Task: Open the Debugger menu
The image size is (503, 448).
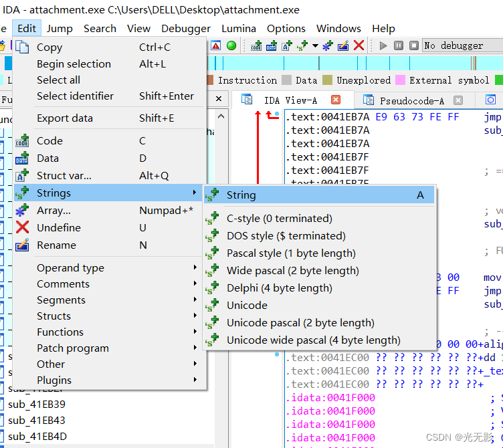Action: 186,28
